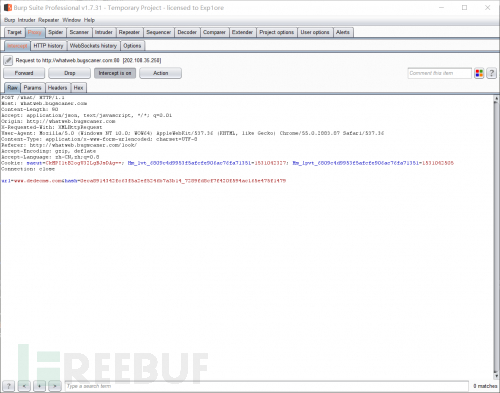
Task: Click the plus search options button
Action: [x=39, y=386]
